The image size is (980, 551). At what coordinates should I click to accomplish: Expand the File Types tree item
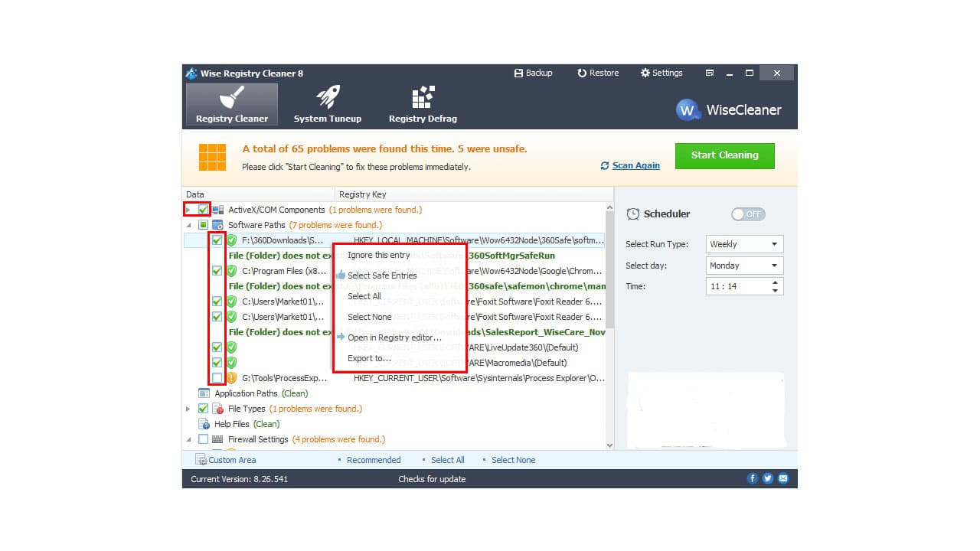click(188, 409)
